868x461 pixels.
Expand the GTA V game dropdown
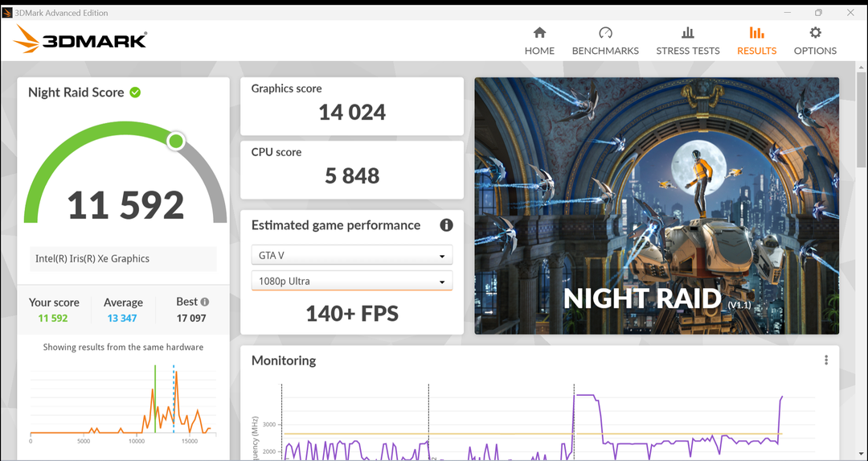coord(352,256)
